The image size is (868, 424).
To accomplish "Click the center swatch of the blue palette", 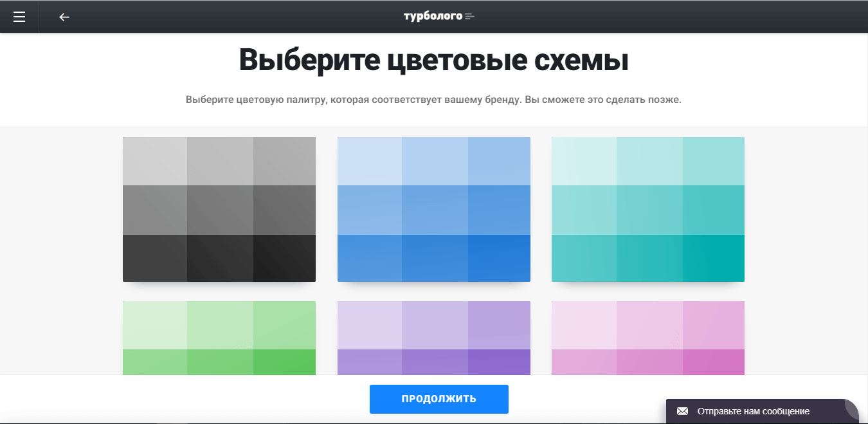I will click(x=435, y=210).
